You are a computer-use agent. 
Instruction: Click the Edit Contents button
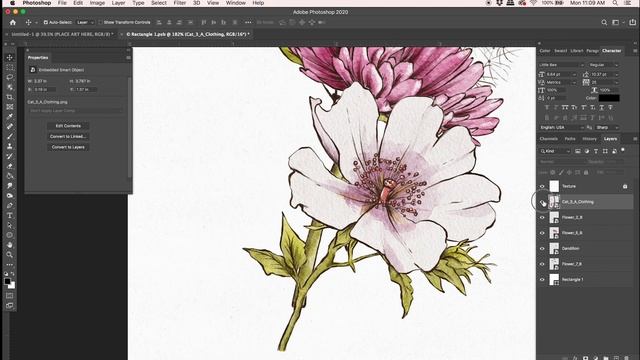click(x=68, y=126)
